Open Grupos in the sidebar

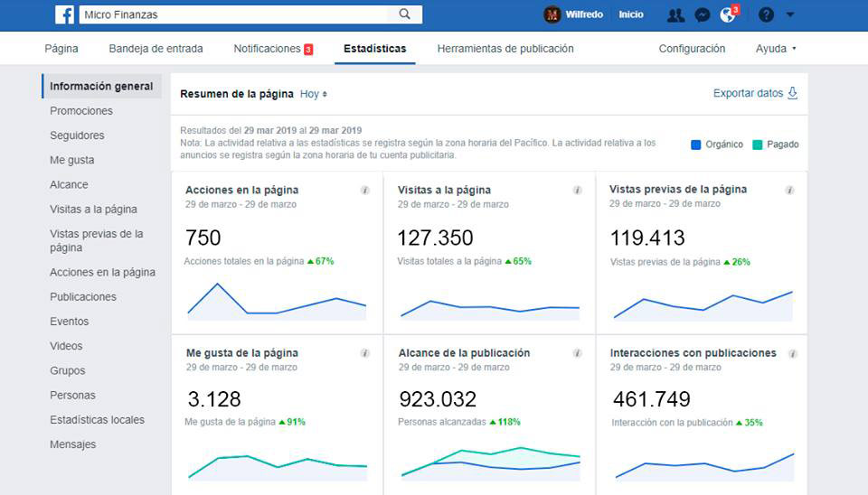point(68,370)
